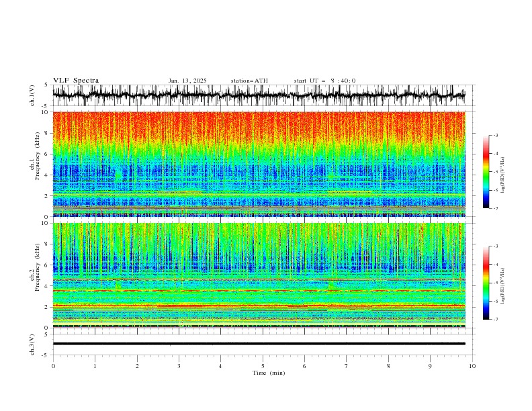Image resolution: width=532 pixels, height=411 pixels.
Task: Click the time axis tick label '3'
Action: 179,366
